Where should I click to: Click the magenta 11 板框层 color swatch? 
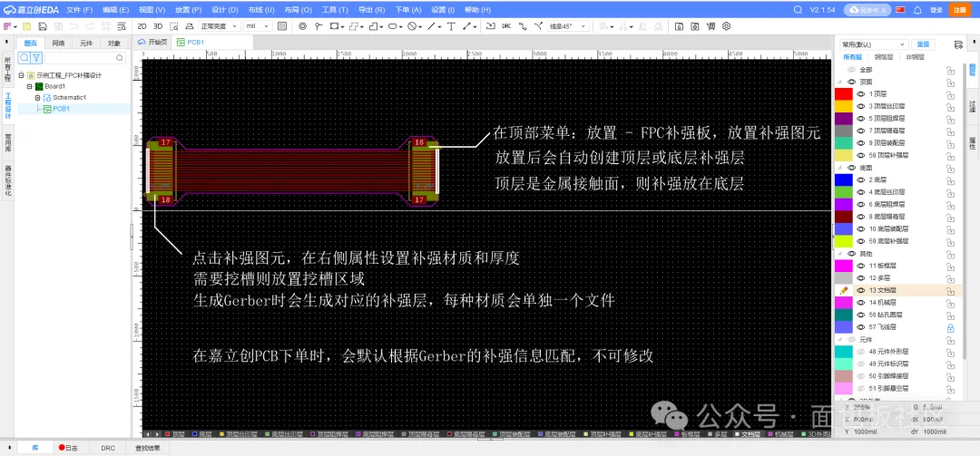(x=844, y=266)
